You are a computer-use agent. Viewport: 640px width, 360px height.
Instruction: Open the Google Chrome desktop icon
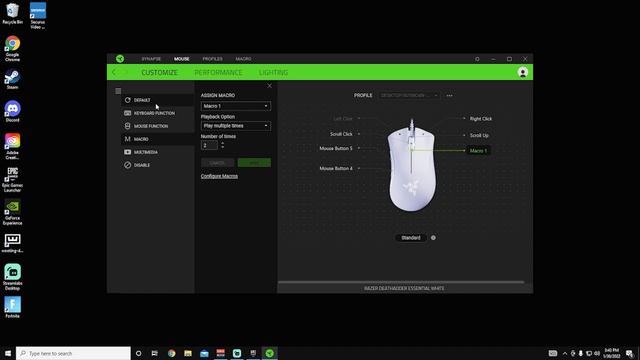coord(13,49)
